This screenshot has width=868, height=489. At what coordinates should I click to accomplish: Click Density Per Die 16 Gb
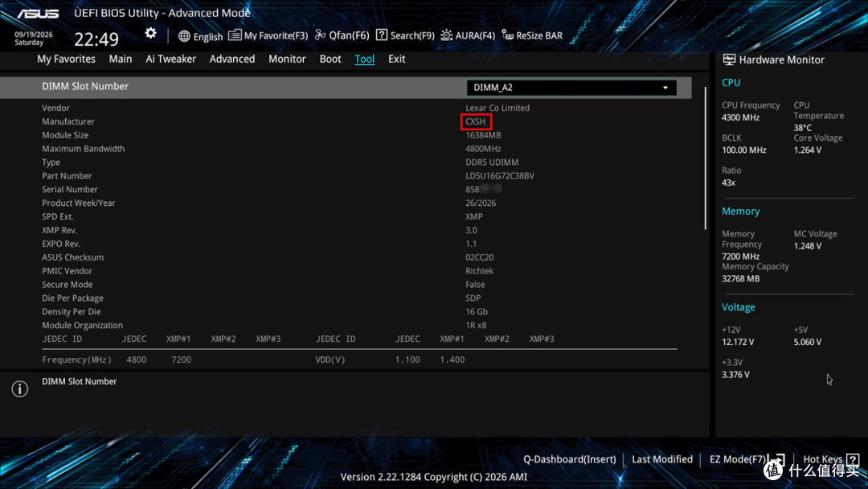[x=477, y=311]
